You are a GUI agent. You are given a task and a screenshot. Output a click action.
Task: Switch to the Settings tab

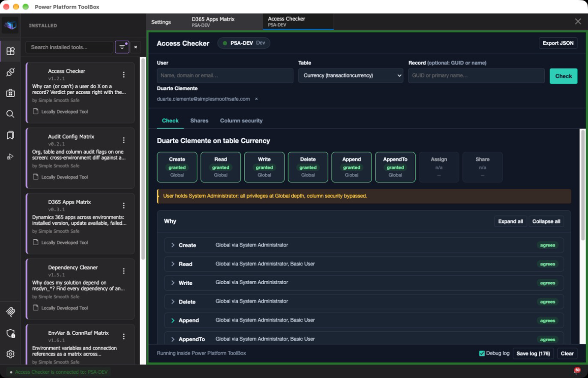(x=161, y=22)
